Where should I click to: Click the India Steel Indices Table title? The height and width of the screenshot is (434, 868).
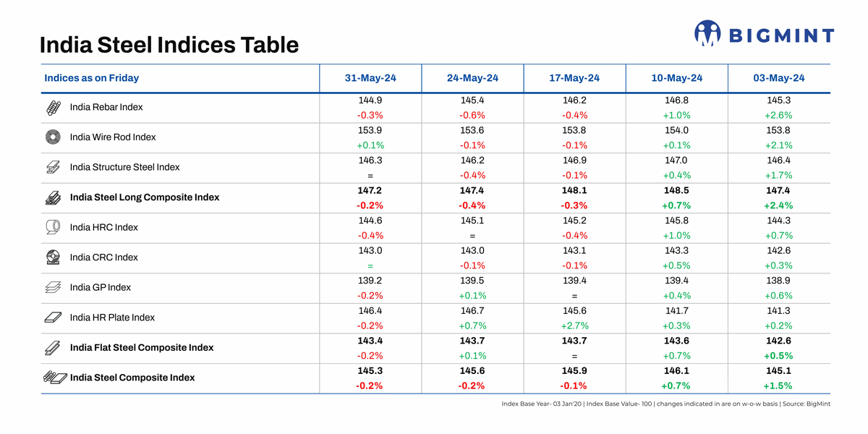tap(169, 45)
